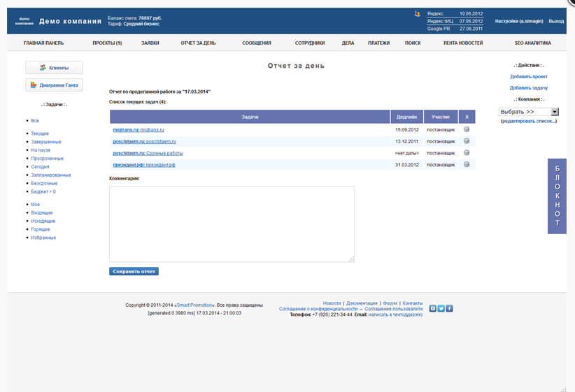Click Добавить задачу link
The image size is (575, 392).
[x=529, y=88]
